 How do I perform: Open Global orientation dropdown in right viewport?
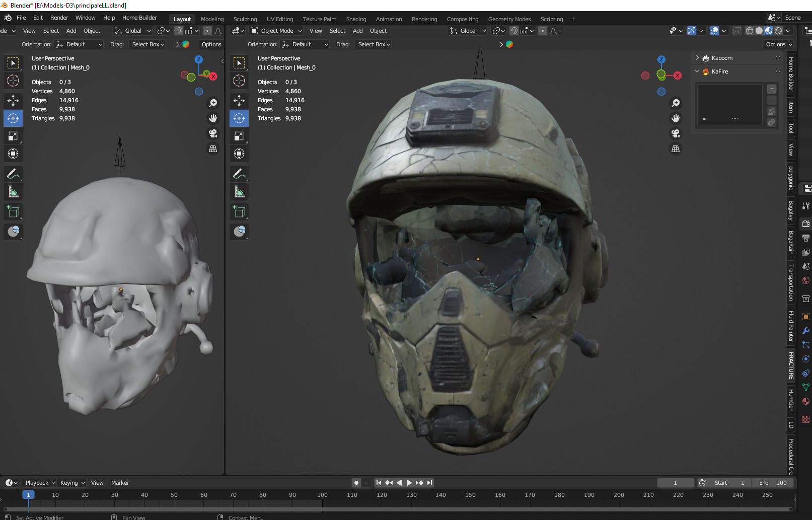coord(468,31)
